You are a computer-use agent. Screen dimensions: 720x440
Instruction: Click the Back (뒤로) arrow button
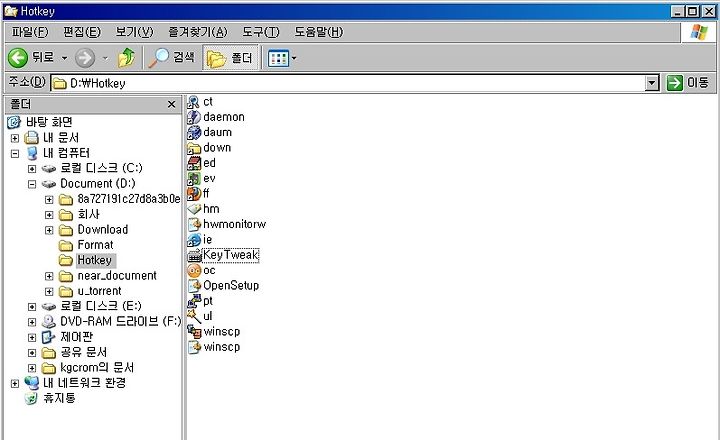30,58
